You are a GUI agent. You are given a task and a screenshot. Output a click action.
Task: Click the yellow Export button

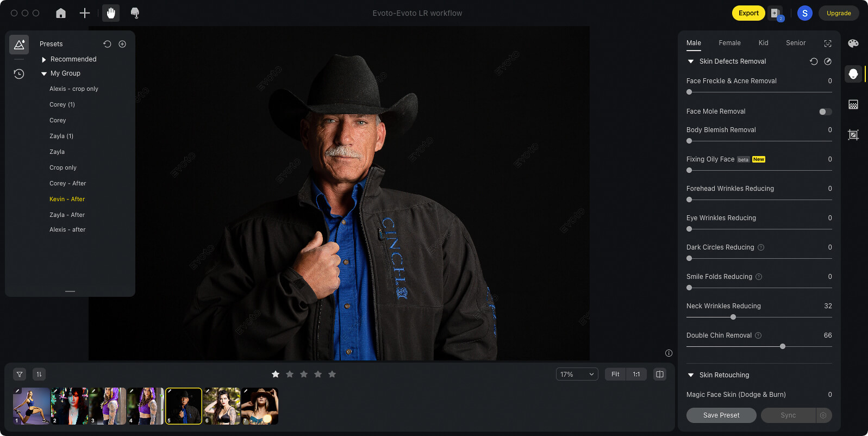[748, 13]
